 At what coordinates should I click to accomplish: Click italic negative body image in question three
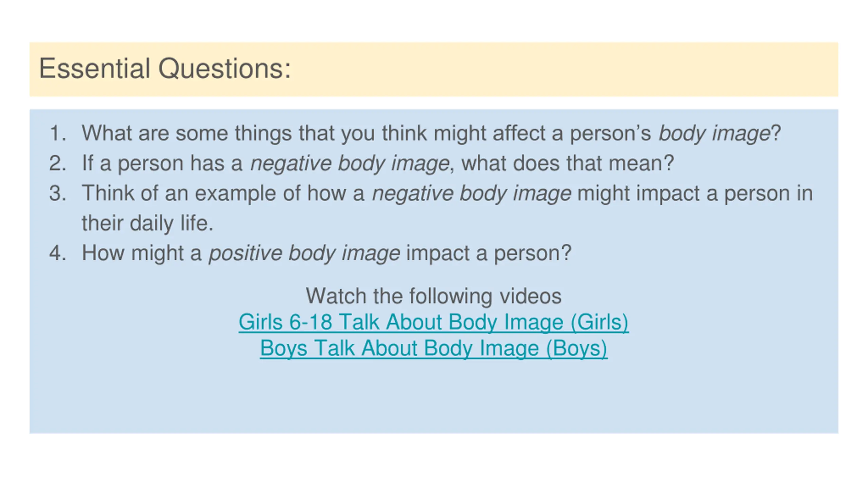coord(471,194)
